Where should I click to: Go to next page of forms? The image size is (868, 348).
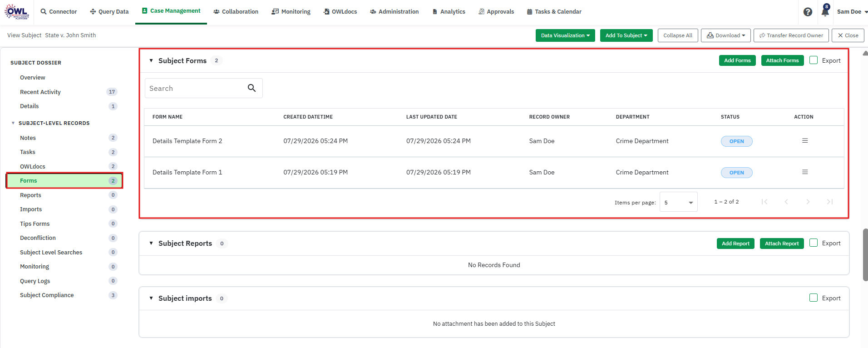point(808,202)
